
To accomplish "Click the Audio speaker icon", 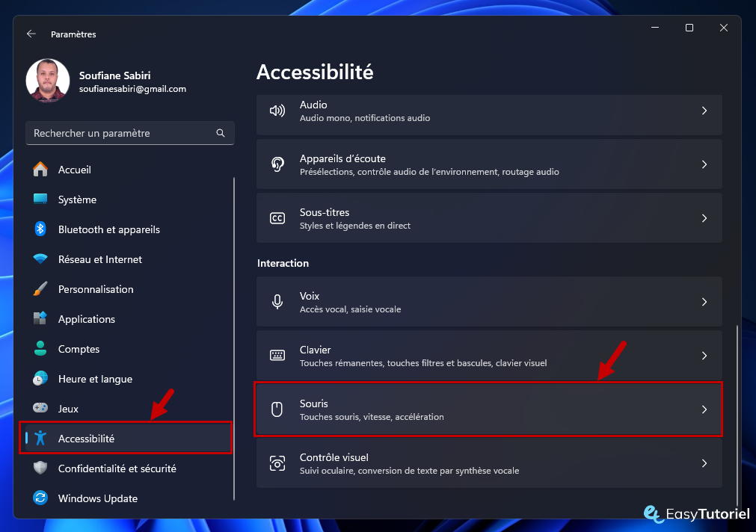I will [277, 111].
